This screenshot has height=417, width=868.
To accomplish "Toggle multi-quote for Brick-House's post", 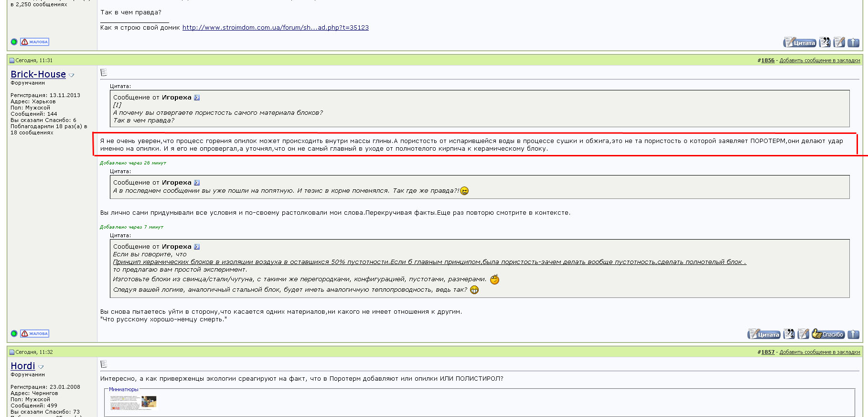I will [789, 334].
